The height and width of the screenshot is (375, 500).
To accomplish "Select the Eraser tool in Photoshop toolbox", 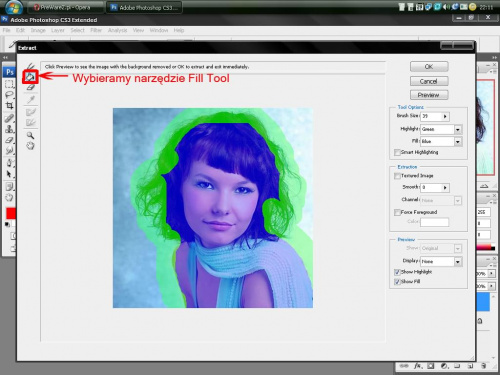I will [x=9, y=140].
